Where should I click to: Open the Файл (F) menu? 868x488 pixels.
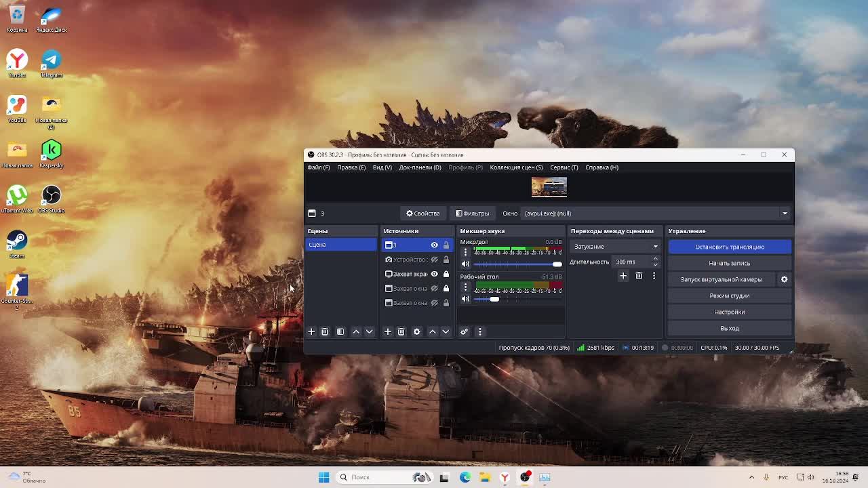[319, 167]
